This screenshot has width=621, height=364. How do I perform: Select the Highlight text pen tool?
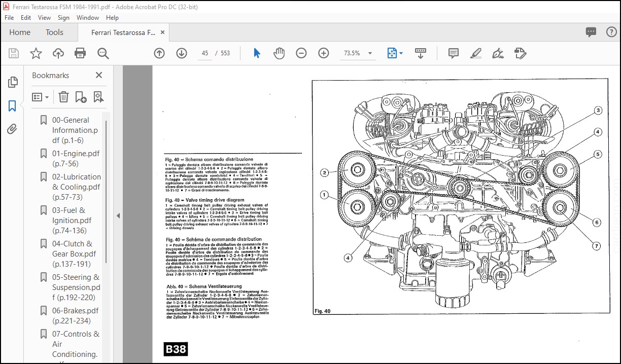tap(475, 53)
